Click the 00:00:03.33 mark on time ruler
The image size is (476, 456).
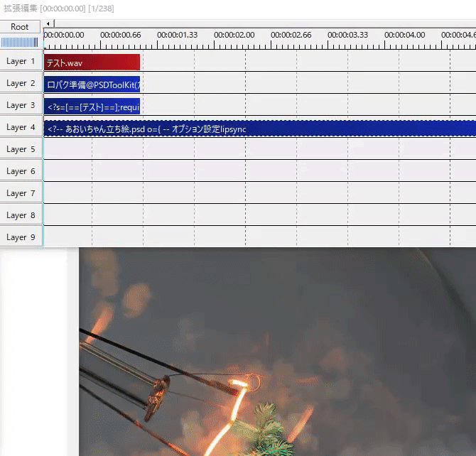coord(347,35)
